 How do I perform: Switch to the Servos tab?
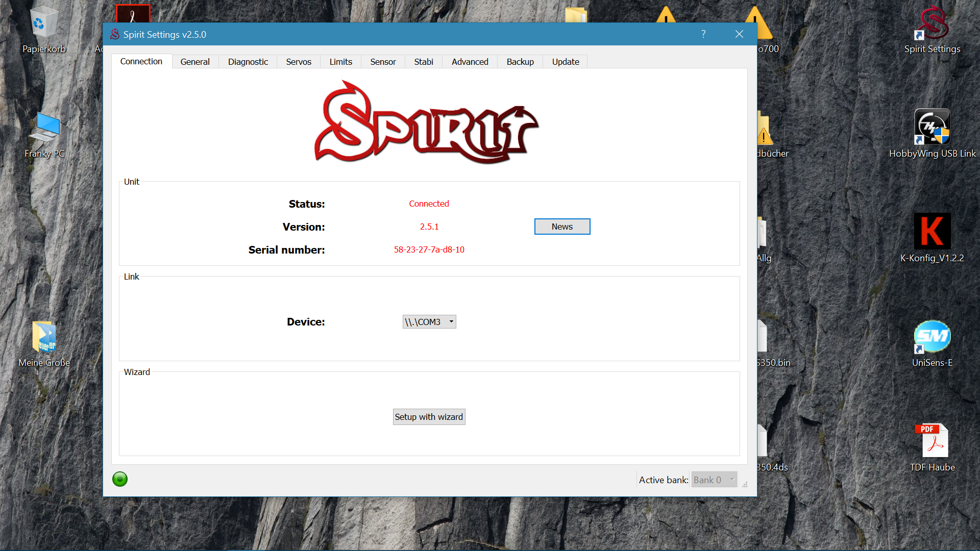[x=298, y=62]
